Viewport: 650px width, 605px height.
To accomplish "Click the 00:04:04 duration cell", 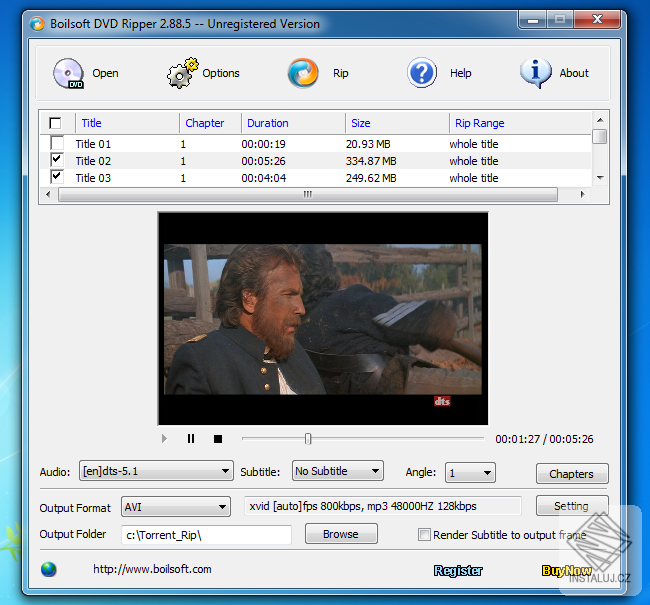I will (x=264, y=178).
